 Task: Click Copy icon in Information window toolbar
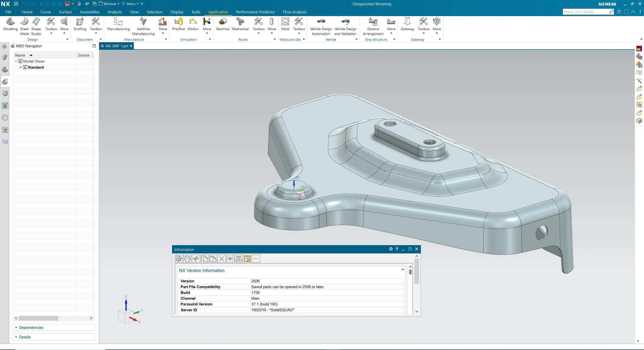pos(204,259)
